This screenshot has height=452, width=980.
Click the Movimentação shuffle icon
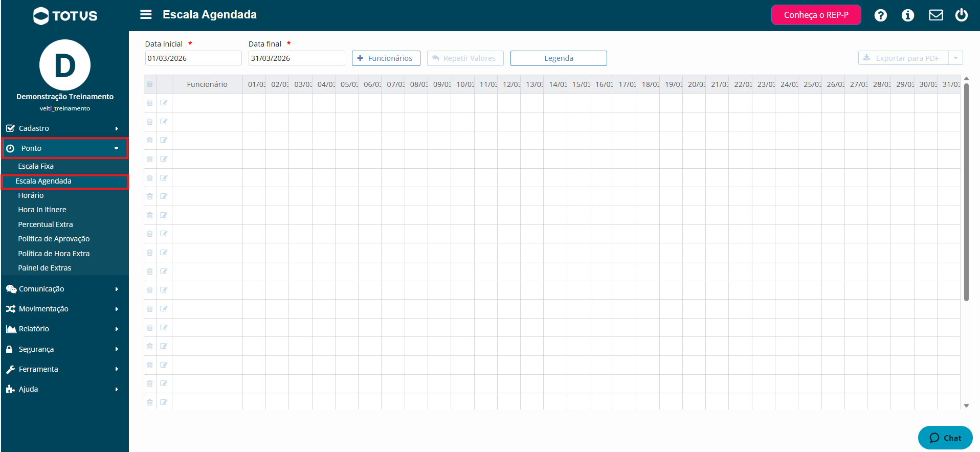click(11, 309)
